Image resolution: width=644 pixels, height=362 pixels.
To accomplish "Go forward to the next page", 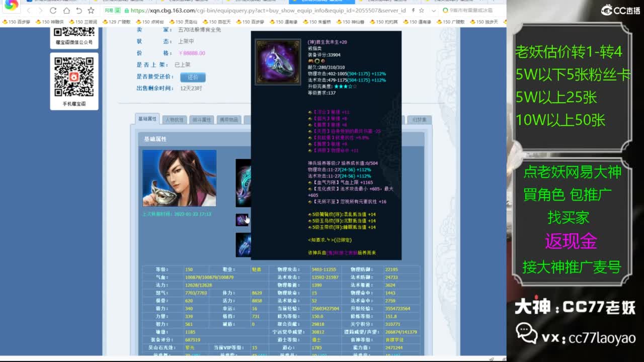I will 40,10.
